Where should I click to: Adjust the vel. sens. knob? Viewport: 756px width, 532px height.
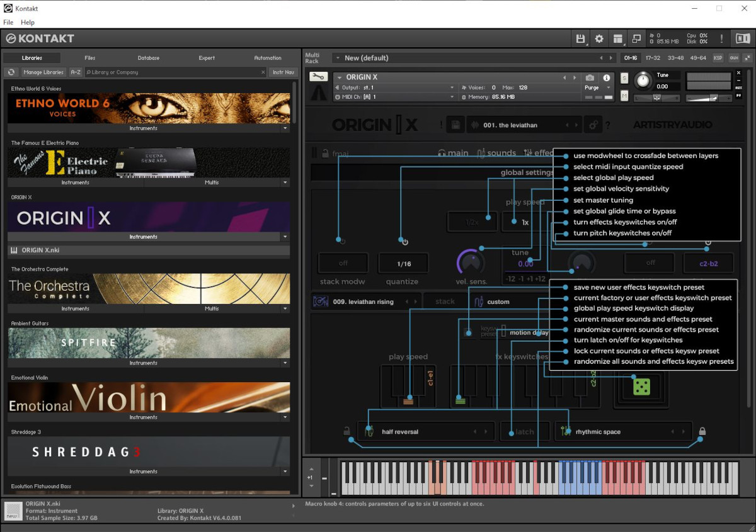click(x=471, y=262)
